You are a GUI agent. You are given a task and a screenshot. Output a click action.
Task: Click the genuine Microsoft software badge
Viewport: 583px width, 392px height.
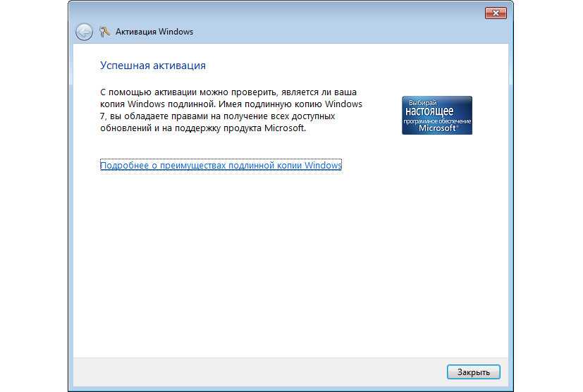[436, 116]
